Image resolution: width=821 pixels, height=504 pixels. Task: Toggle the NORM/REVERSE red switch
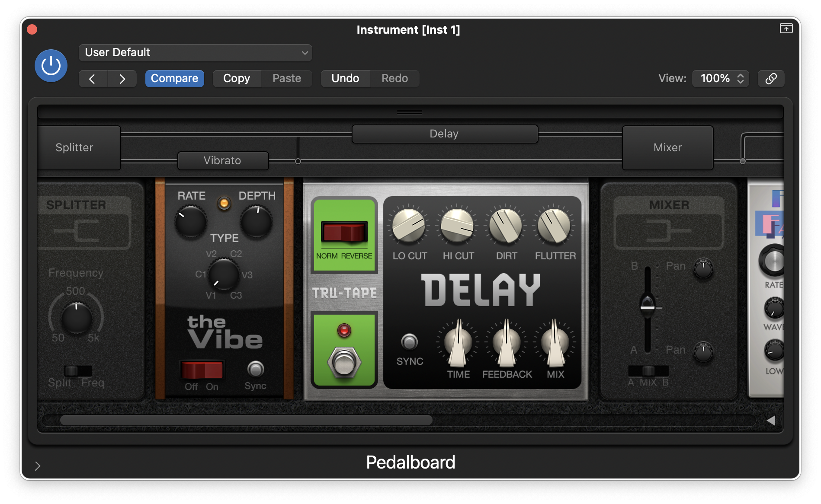coord(344,232)
